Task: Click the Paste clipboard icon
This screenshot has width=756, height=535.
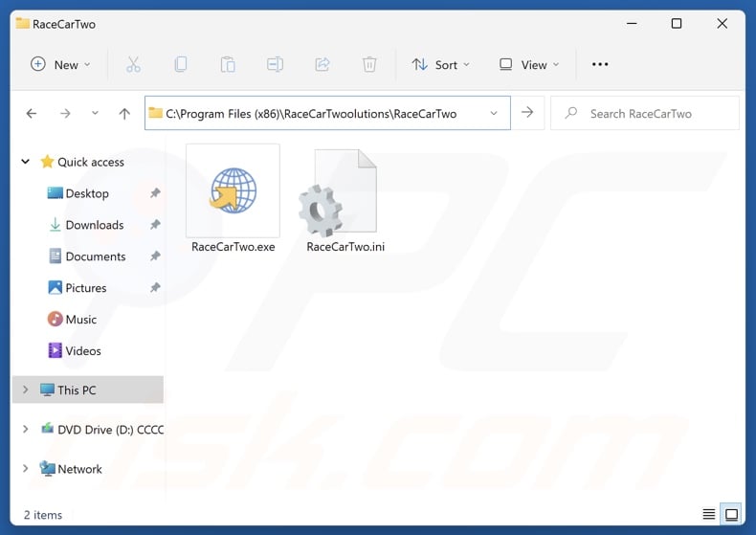Action: pyautogui.click(x=228, y=64)
